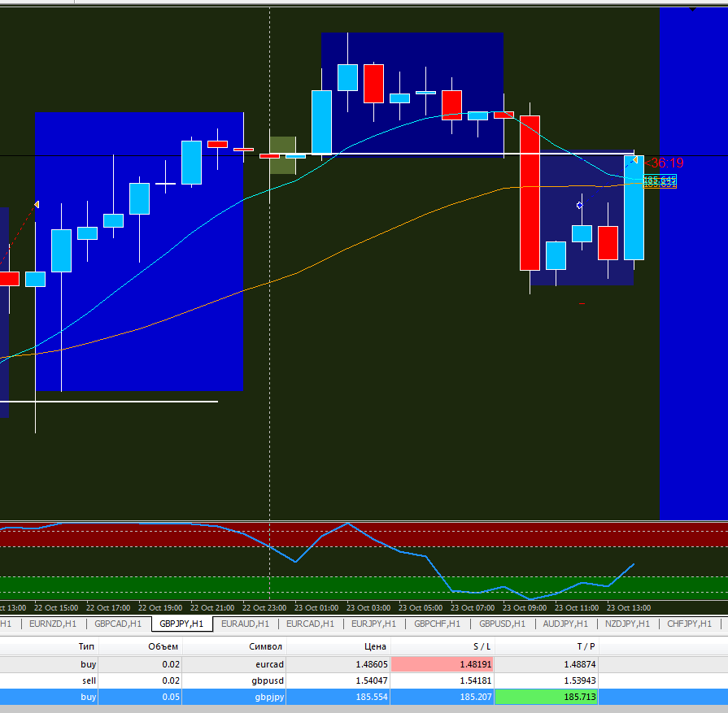This screenshot has height=713, width=728.
Task: Click the orange arrow marker near the left candles
Action: [x=37, y=204]
